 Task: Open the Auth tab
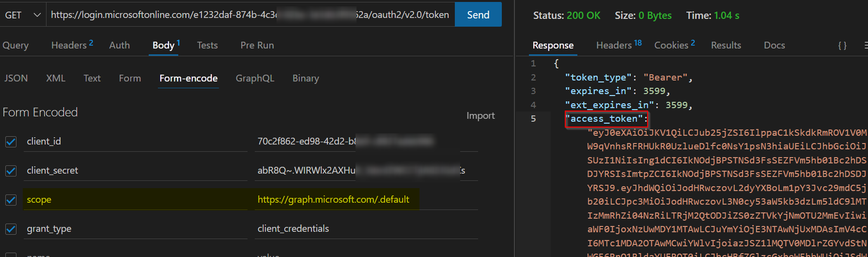click(120, 45)
